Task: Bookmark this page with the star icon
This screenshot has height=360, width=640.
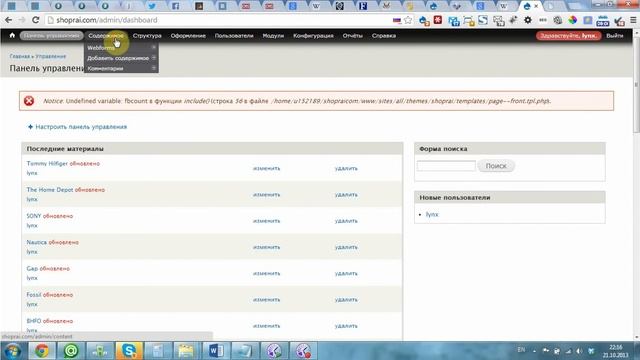Action: [x=408, y=20]
